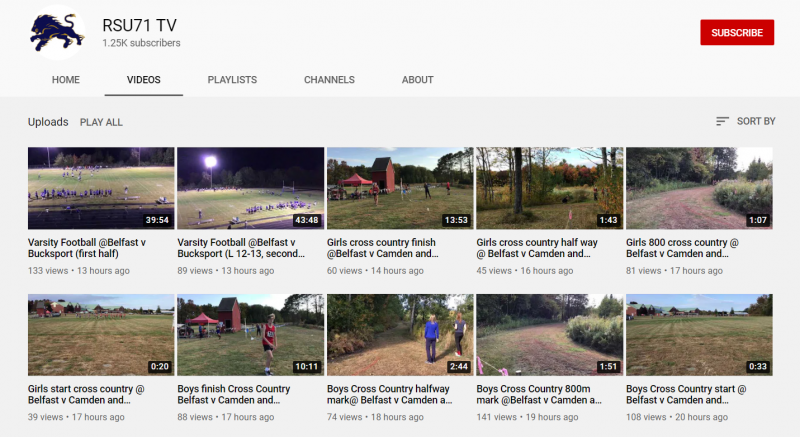Viewport: 800px width, 437px height.
Task: Click the 'Uploads' section heading
Action: click(x=48, y=122)
